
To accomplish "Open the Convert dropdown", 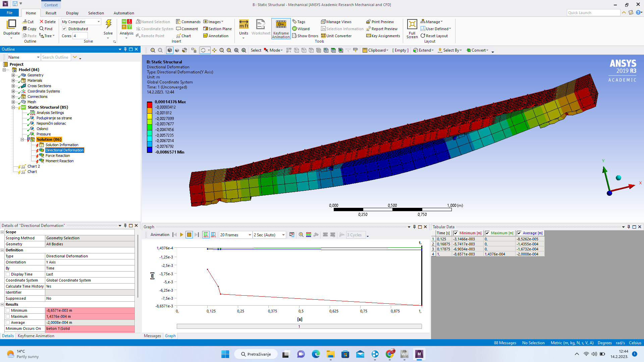I will pyautogui.click(x=477, y=50).
